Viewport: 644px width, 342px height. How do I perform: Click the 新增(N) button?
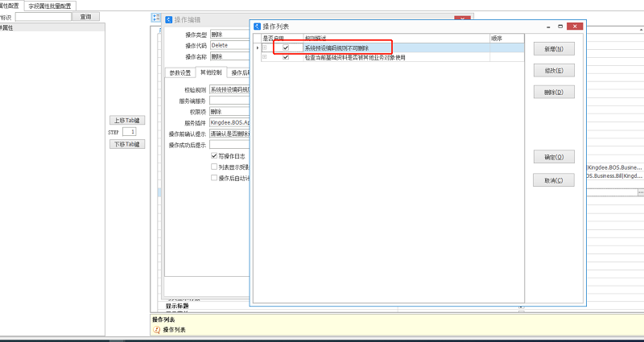point(553,49)
